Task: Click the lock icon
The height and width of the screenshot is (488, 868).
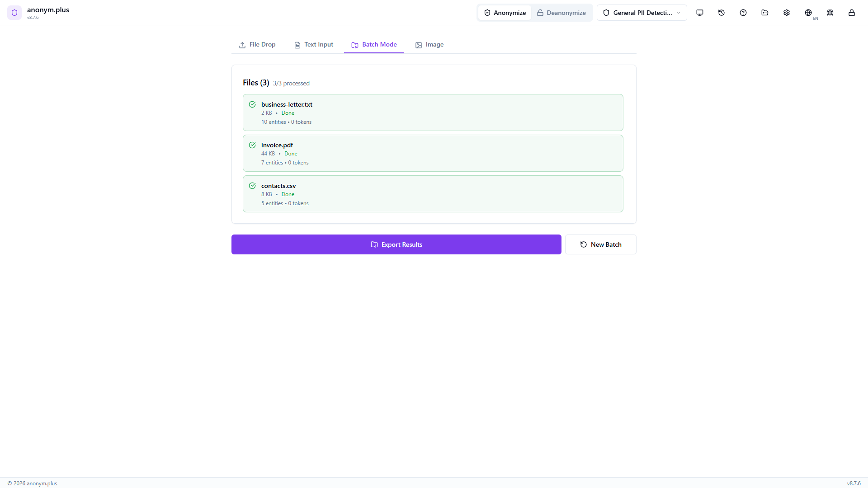Action: (x=851, y=13)
